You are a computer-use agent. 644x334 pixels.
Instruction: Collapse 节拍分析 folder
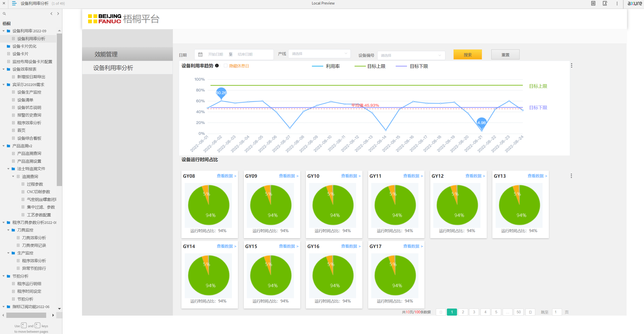point(4,276)
